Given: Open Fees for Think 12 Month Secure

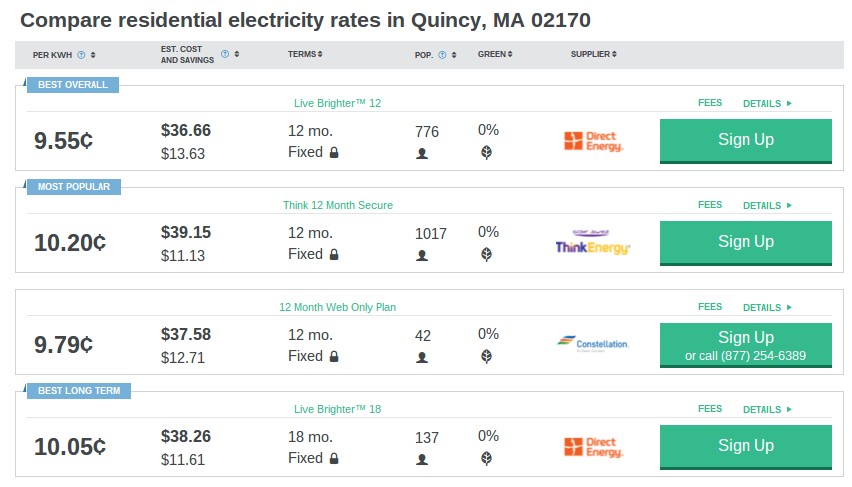Looking at the screenshot, I should (x=710, y=205).
